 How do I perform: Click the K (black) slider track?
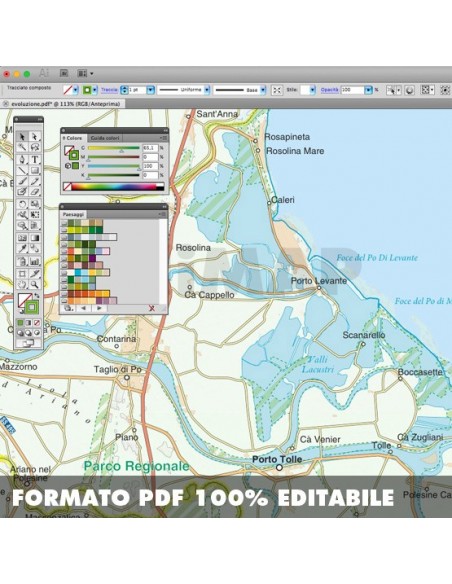[114, 175]
